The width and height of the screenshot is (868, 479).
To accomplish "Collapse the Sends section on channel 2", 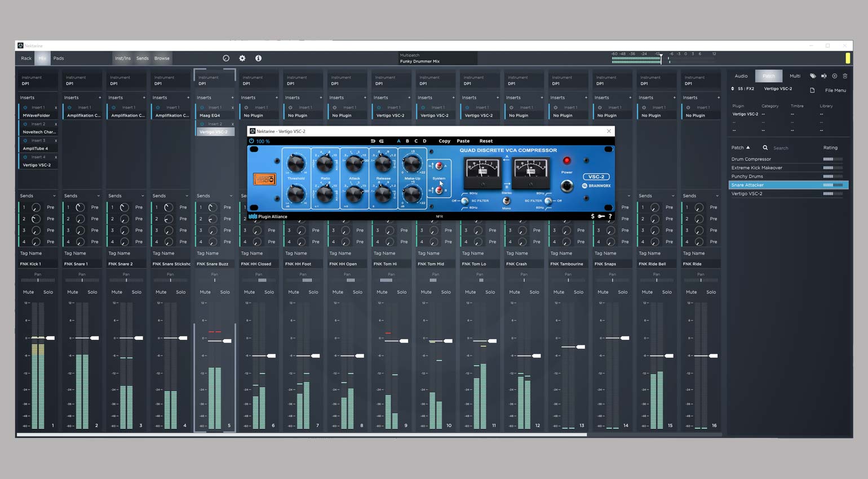I will [x=99, y=196].
